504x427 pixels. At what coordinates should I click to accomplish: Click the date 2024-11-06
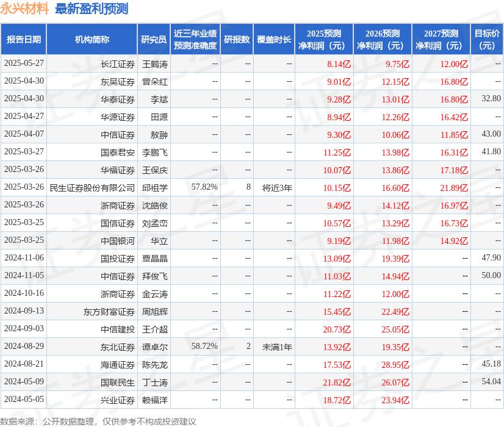(x=24, y=257)
